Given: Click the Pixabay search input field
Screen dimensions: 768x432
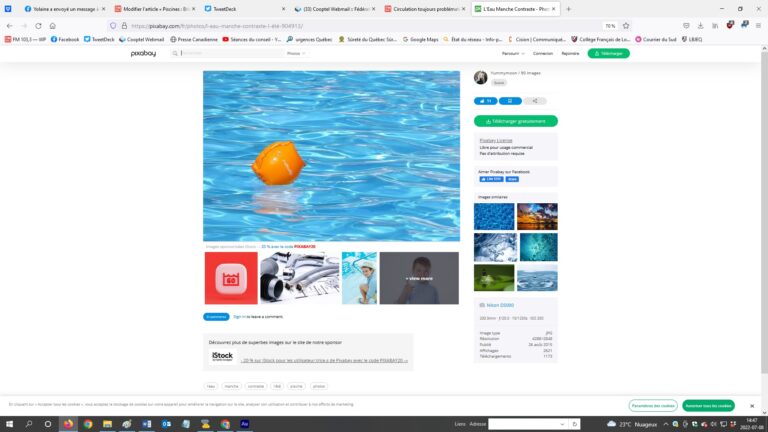Looking at the screenshot, I should pos(230,53).
